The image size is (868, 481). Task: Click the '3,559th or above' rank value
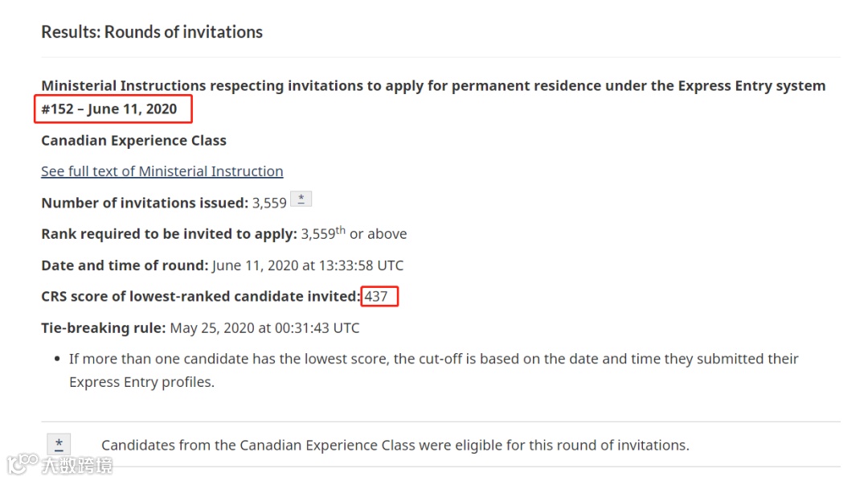(354, 234)
